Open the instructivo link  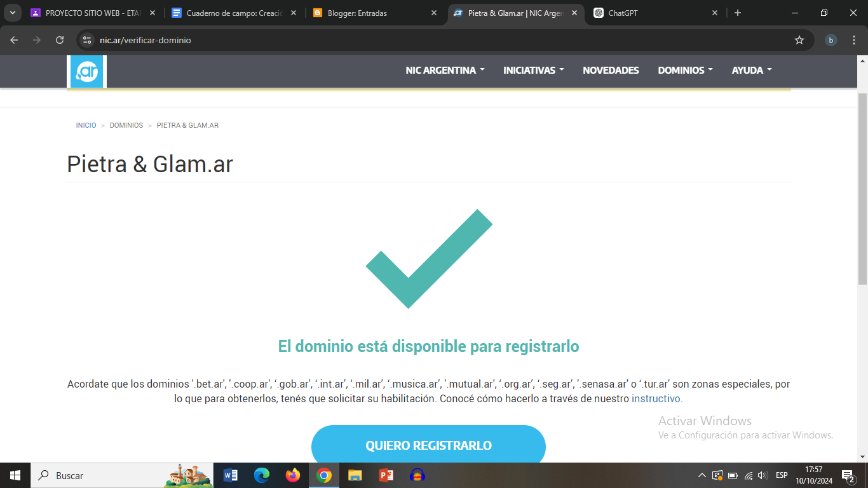[656, 399]
